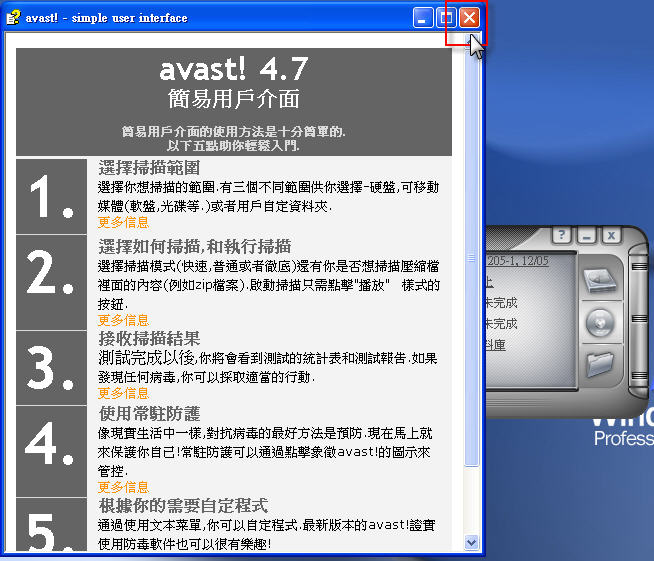Image resolution: width=654 pixels, height=561 pixels.
Task: Click the 料庫 link in the avast player
Action: [x=496, y=345]
